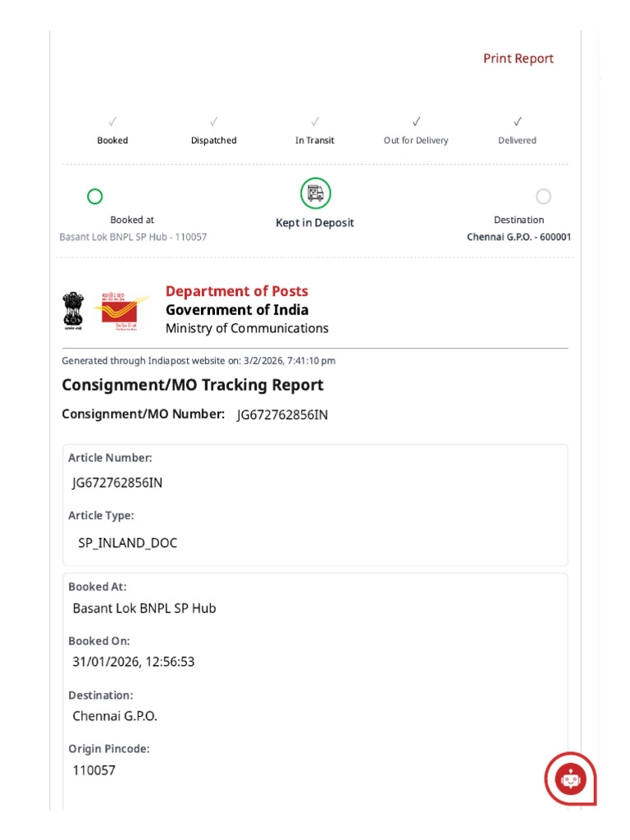The image size is (630, 840).
Task: Select the Delivered status label
Action: click(x=517, y=140)
